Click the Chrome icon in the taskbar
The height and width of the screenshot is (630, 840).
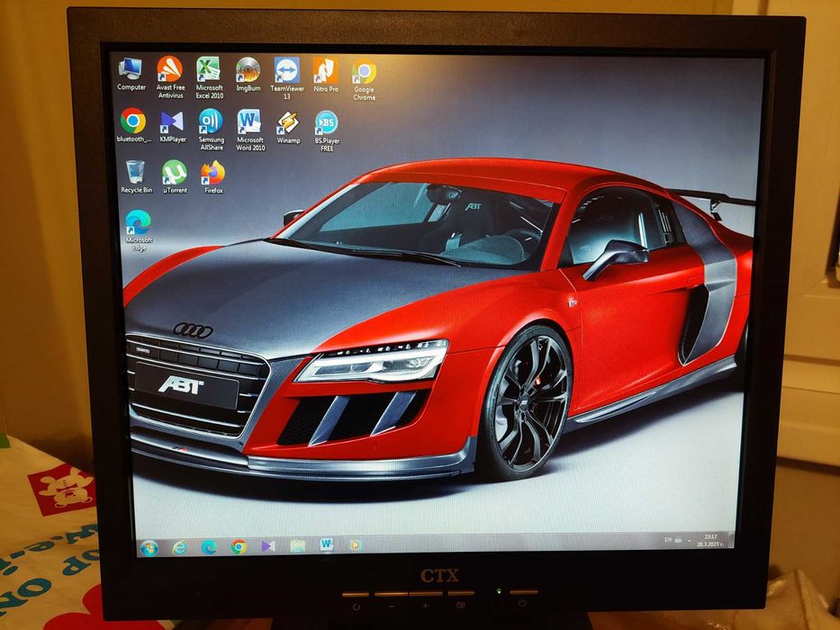(238, 546)
